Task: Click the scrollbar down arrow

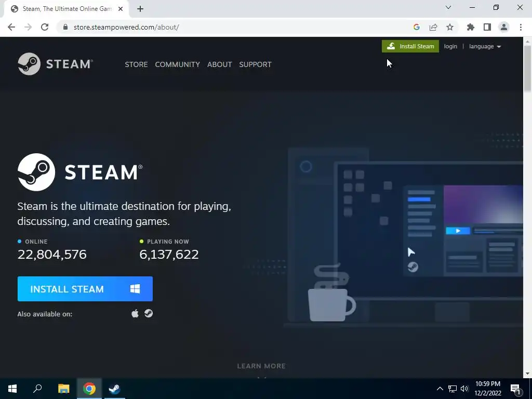Action: pos(527,374)
